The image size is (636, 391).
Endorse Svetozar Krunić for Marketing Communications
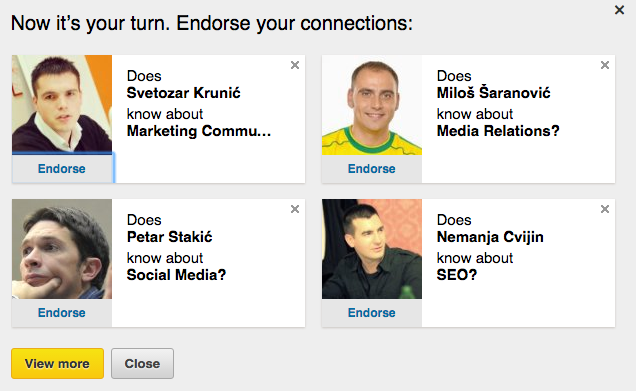point(62,169)
